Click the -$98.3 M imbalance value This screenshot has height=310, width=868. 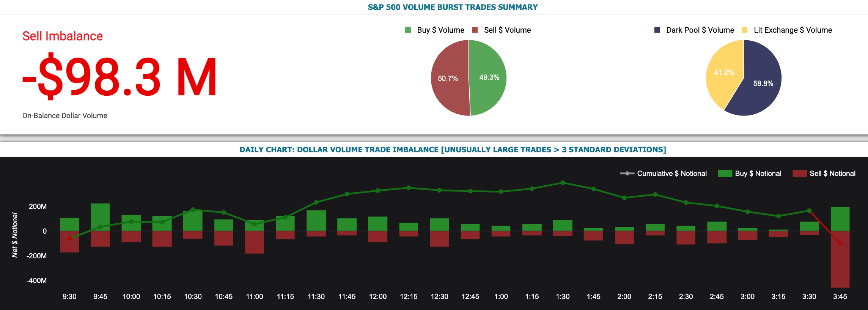[120, 77]
